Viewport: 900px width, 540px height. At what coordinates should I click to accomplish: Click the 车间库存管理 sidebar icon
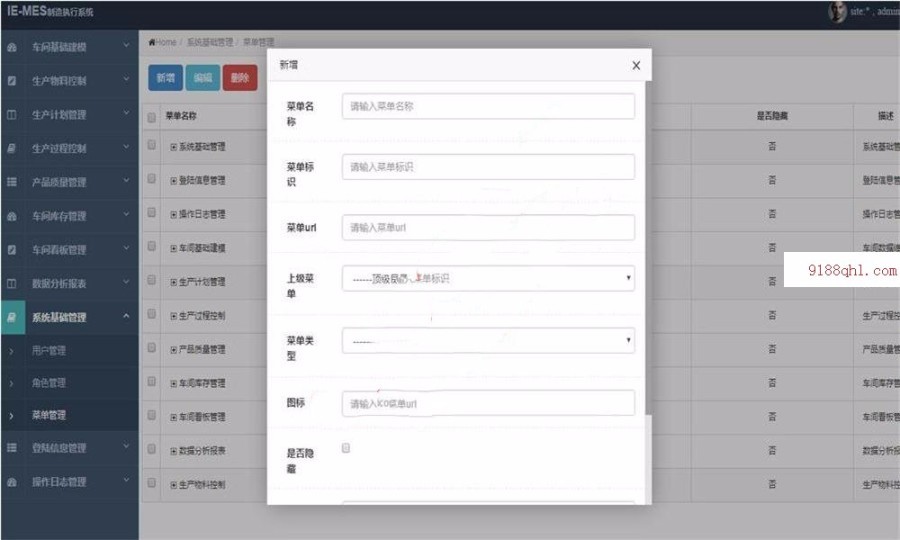pyautogui.click(x=11, y=216)
